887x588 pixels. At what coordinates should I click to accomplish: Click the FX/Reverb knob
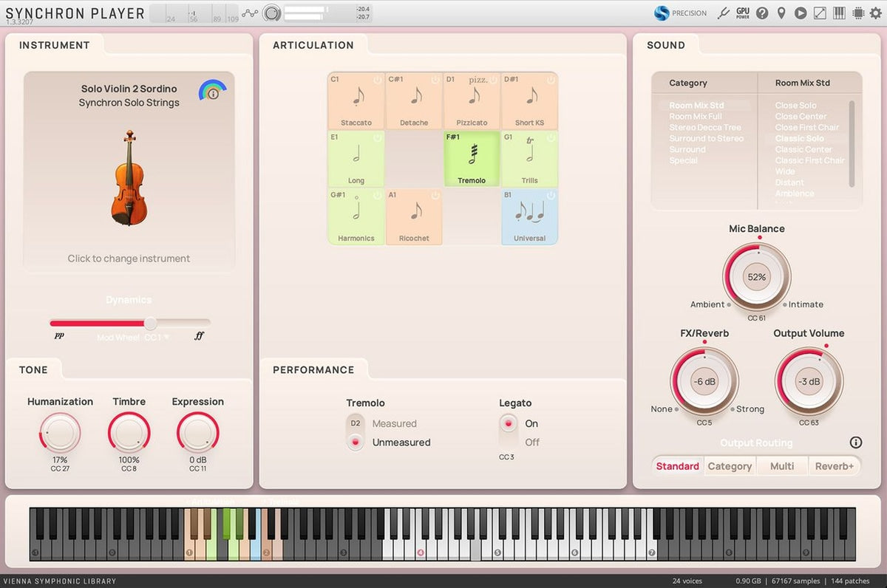pos(704,382)
